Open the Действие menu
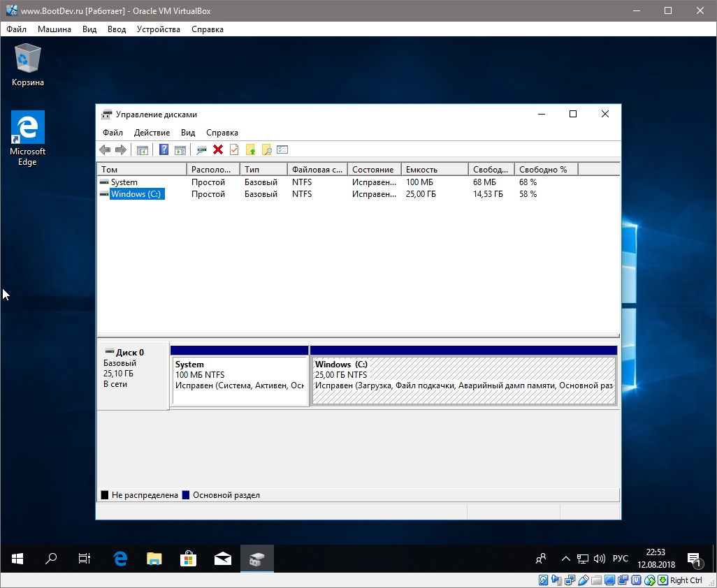717x588 pixels. pos(152,133)
